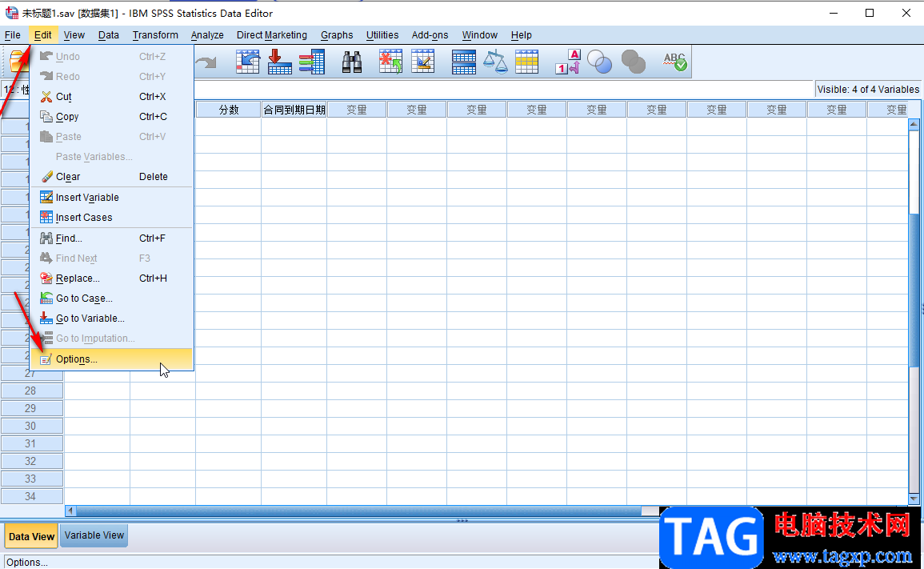Select the 合同到期日期 column header
The width and height of the screenshot is (924, 569).
pos(294,110)
